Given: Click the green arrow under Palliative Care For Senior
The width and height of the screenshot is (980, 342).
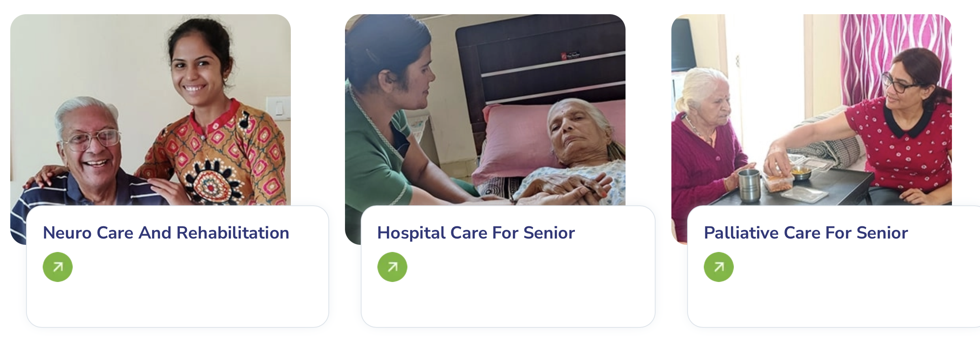Looking at the screenshot, I should coord(719,267).
